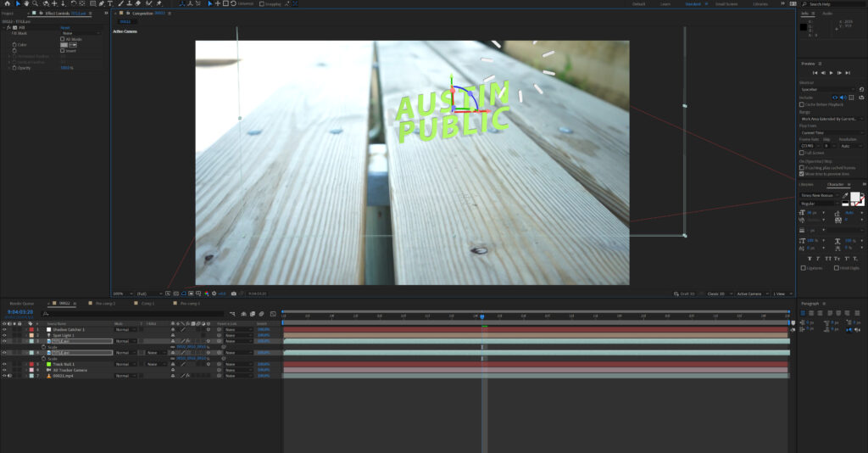Image resolution: width=868 pixels, height=453 pixels.
Task: Open Classic 3D renderer dropdown
Action: pyautogui.click(x=719, y=294)
